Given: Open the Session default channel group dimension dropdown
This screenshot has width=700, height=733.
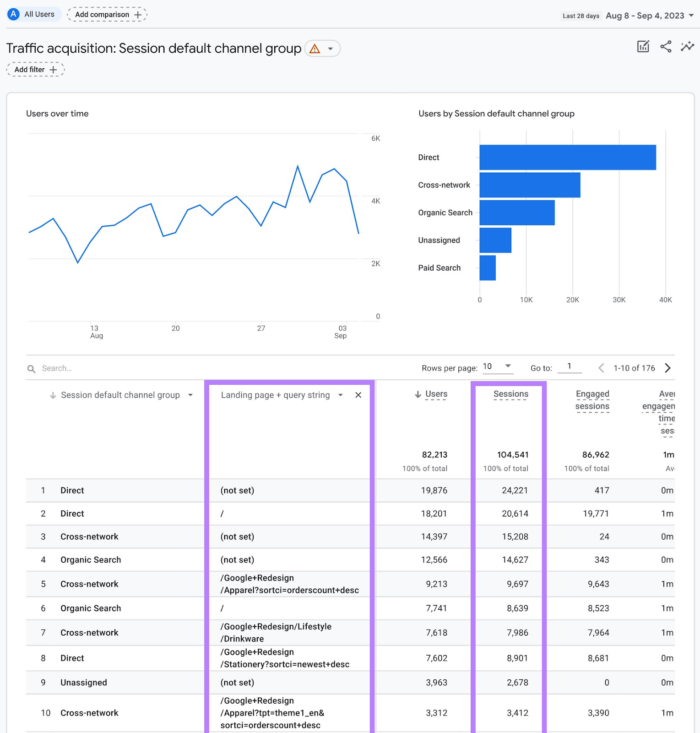Looking at the screenshot, I should coord(190,395).
